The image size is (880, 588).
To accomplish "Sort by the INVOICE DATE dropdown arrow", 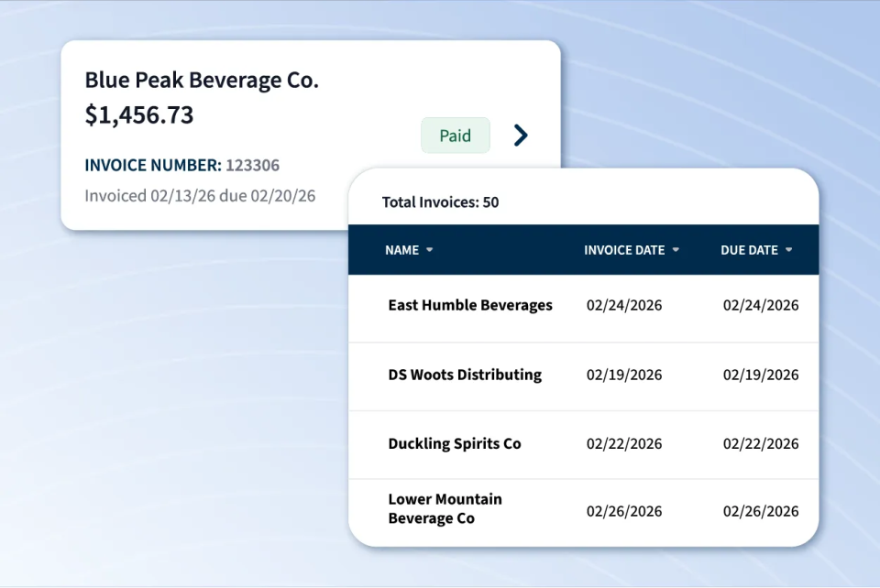I will click(676, 250).
